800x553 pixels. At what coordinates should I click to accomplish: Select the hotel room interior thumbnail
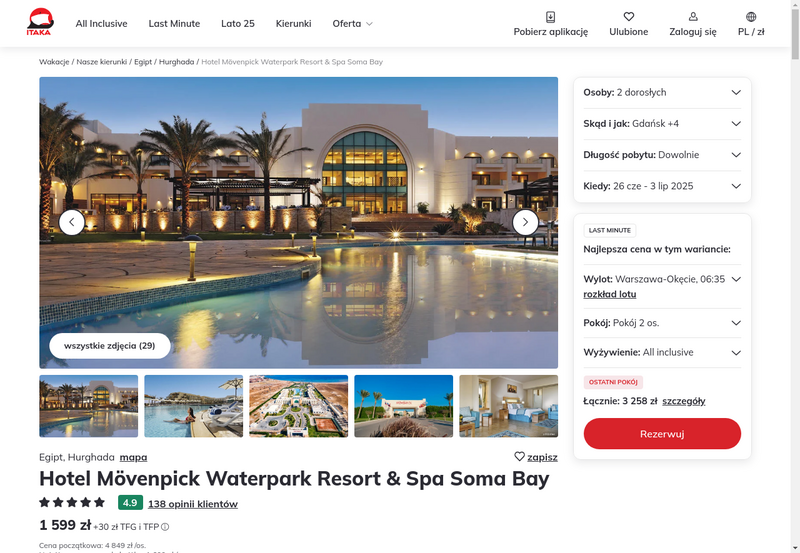pos(508,406)
